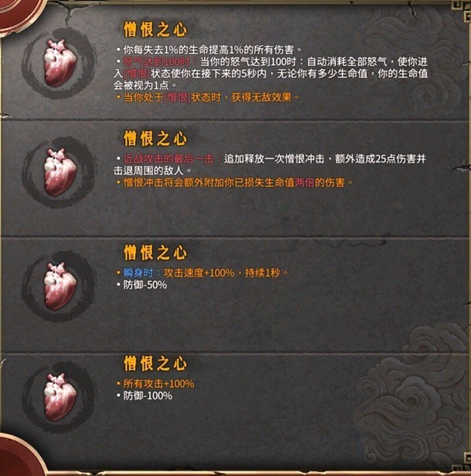Click the red circular ornament at the bottom-left corner

(20, 456)
